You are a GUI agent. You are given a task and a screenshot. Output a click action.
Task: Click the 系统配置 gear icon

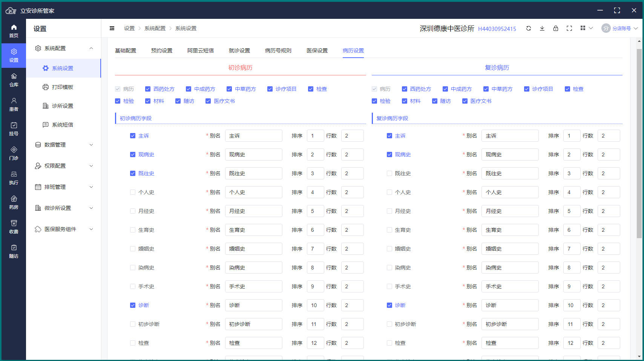point(38,48)
